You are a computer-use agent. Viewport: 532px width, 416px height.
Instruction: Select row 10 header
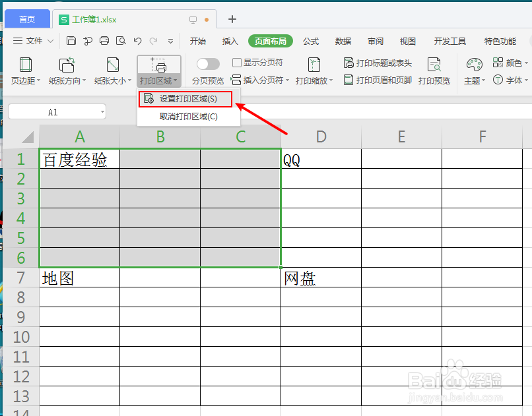coord(21,337)
